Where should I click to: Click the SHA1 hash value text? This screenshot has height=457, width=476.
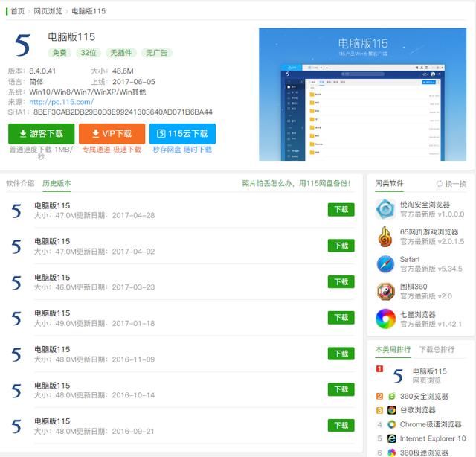point(123,112)
